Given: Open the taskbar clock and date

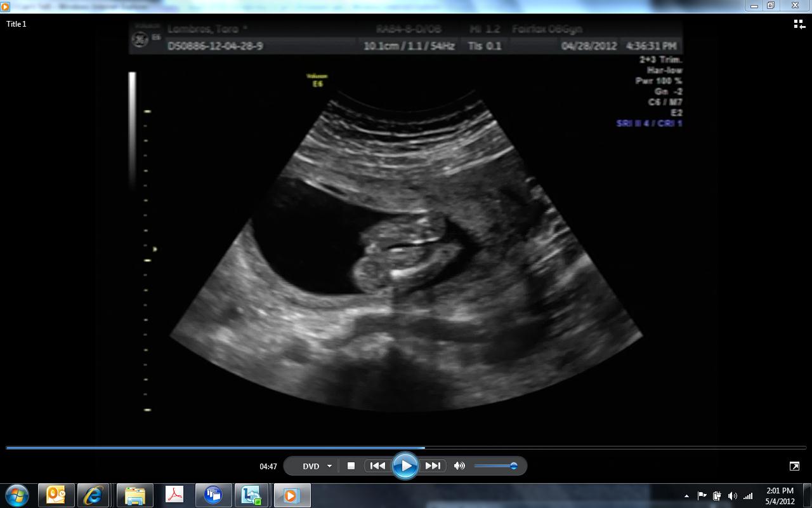Looking at the screenshot, I should tap(780, 495).
